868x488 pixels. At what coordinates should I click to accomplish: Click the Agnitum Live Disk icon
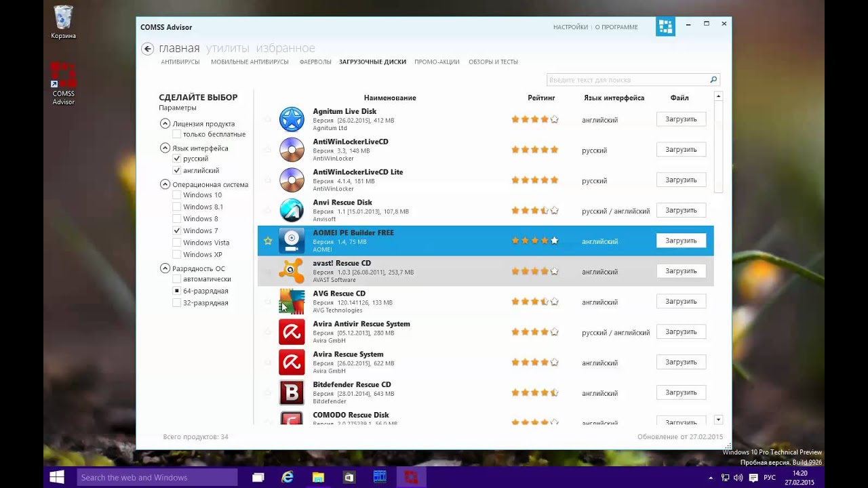click(x=292, y=119)
